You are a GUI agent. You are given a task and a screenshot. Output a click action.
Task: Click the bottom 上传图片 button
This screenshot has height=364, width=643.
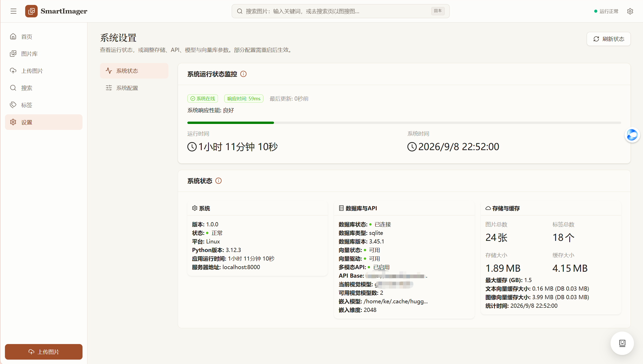(44, 352)
